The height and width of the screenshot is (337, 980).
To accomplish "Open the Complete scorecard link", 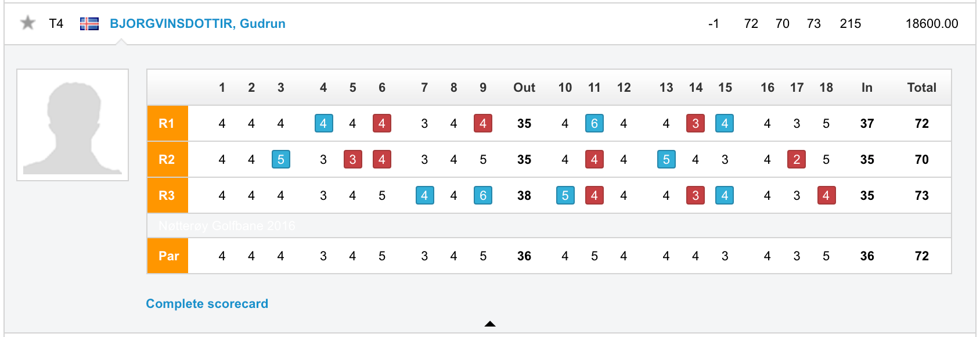I will (207, 304).
